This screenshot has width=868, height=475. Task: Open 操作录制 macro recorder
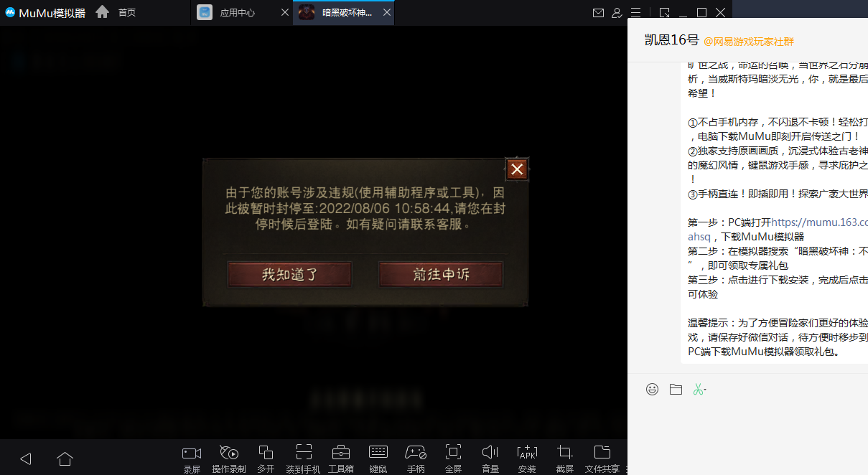coord(229,458)
